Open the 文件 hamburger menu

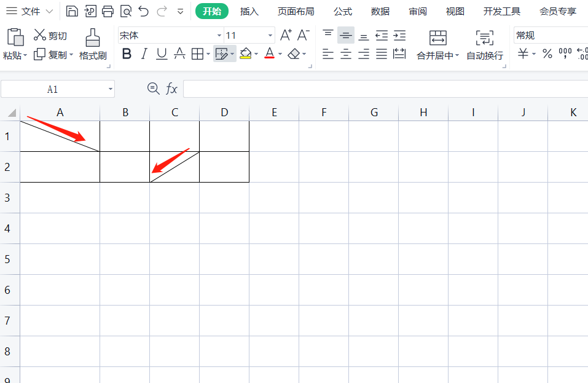coord(12,11)
